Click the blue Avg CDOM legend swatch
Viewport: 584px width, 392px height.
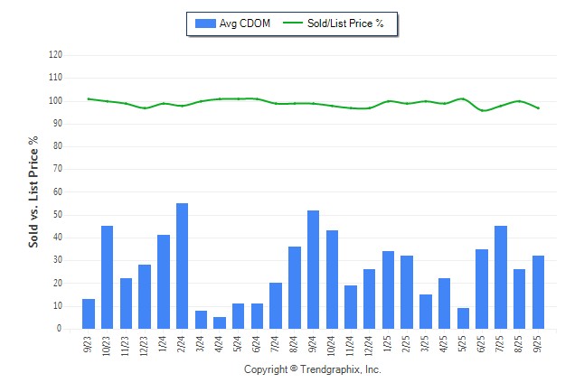tap(204, 23)
